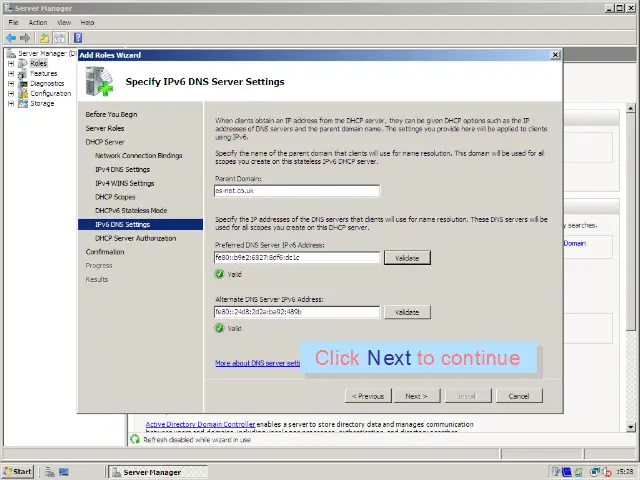
Task: Validate the alternate DNS server IPv6 address
Action: 407,312
